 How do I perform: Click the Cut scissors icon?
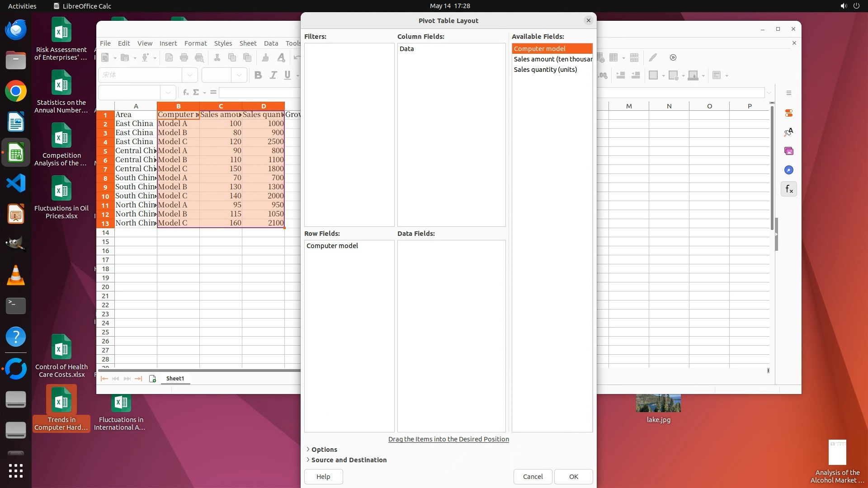(217, 57)
